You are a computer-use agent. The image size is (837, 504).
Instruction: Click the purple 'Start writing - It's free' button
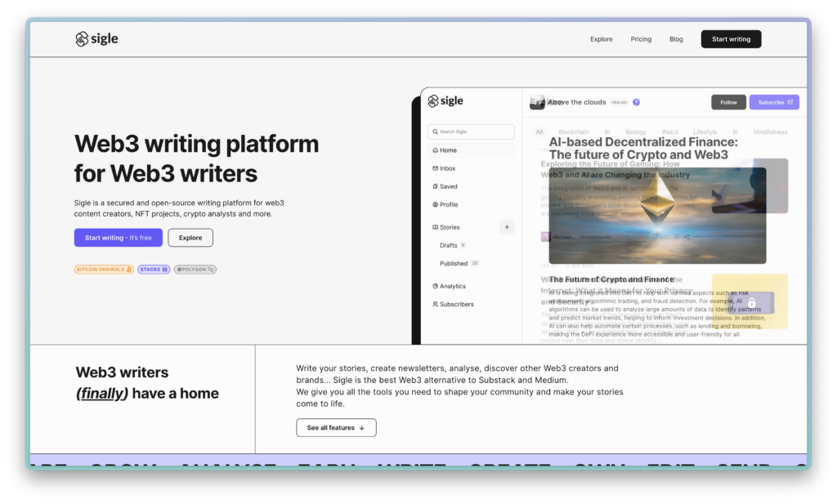(118, 238)
